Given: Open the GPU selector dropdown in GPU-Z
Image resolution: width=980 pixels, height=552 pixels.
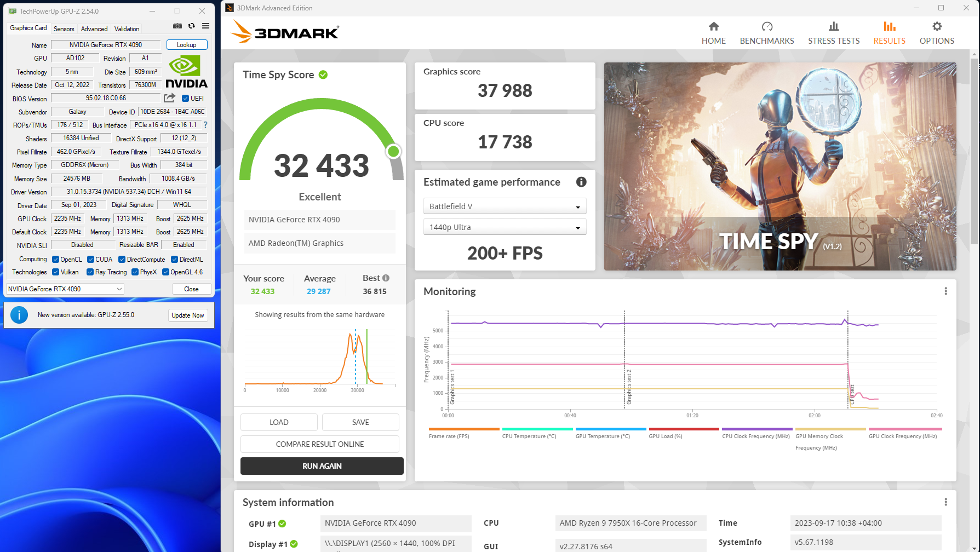Looking at the screenshot, I should (65, 289).
